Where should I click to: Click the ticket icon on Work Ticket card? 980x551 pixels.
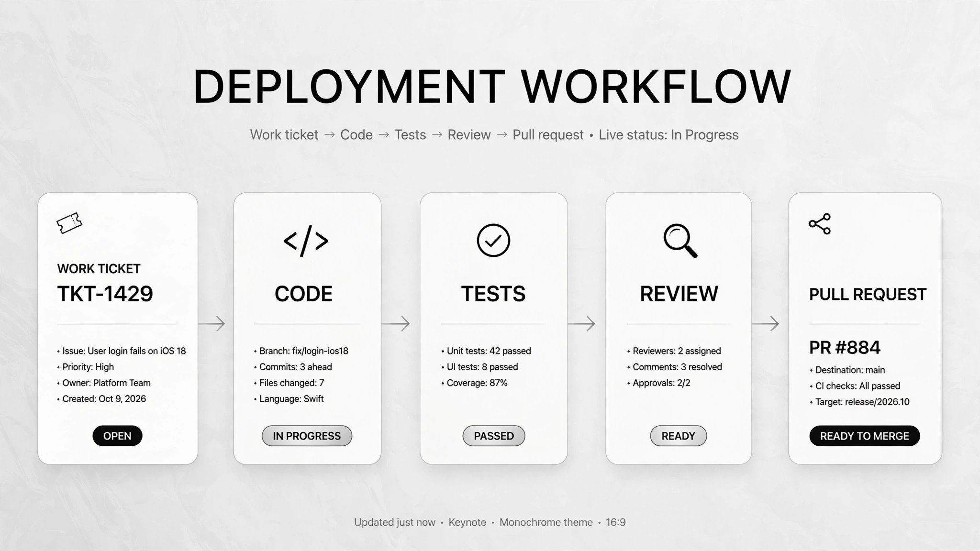tap(69, 223)
